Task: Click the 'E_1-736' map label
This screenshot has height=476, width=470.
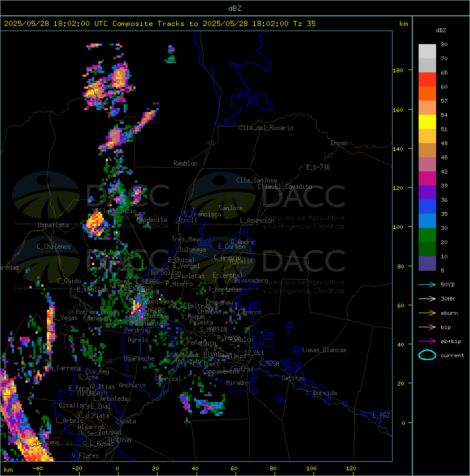Action: coord(318,167)
